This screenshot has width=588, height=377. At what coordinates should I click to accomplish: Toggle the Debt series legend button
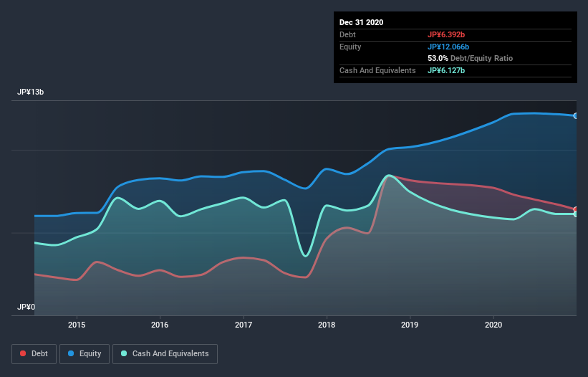coord(34,354)
